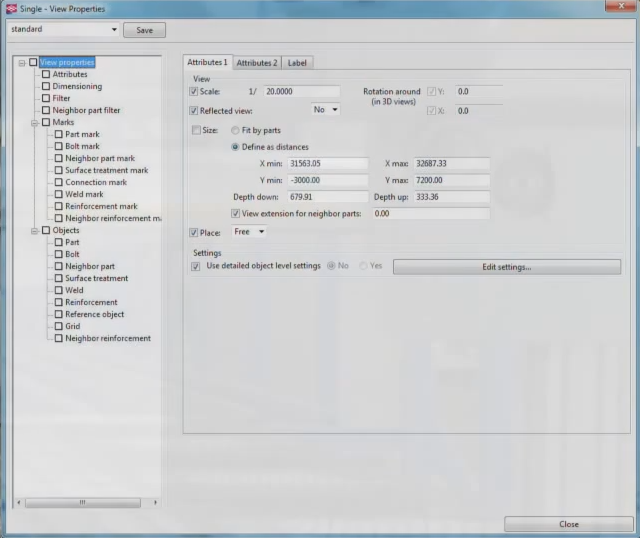Click the Tekla icon in title bar
This screenshot has height=538, width=640.
(12, 8)
